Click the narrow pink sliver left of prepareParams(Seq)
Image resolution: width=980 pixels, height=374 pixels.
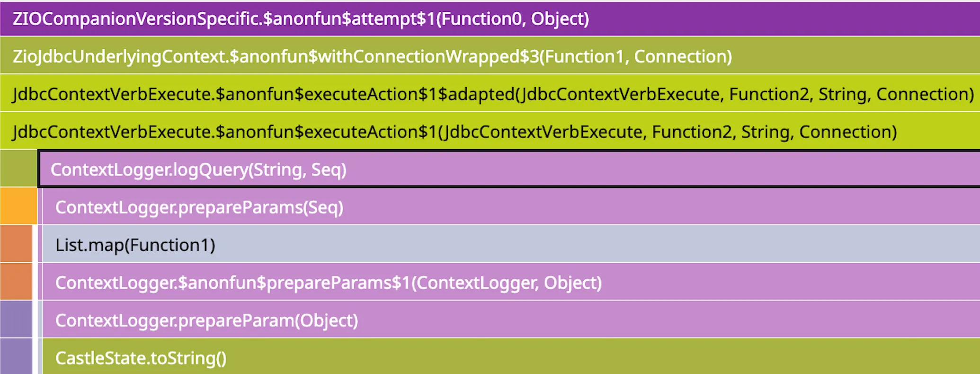pos(40,206)
